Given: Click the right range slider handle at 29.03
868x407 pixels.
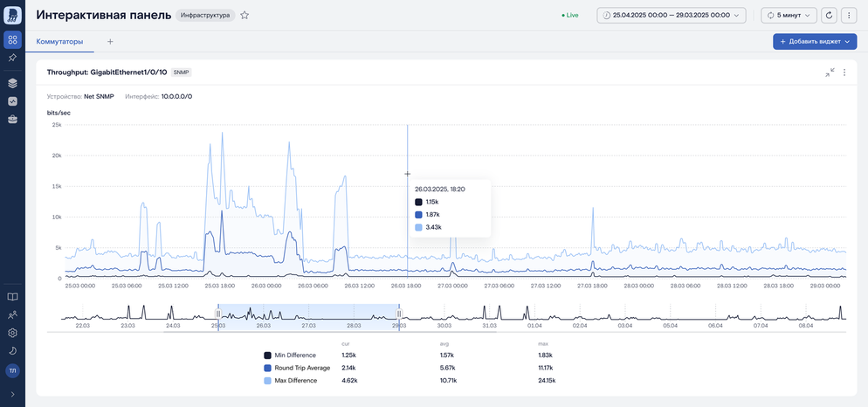Looking at the screenshot, I should [399, 314].
